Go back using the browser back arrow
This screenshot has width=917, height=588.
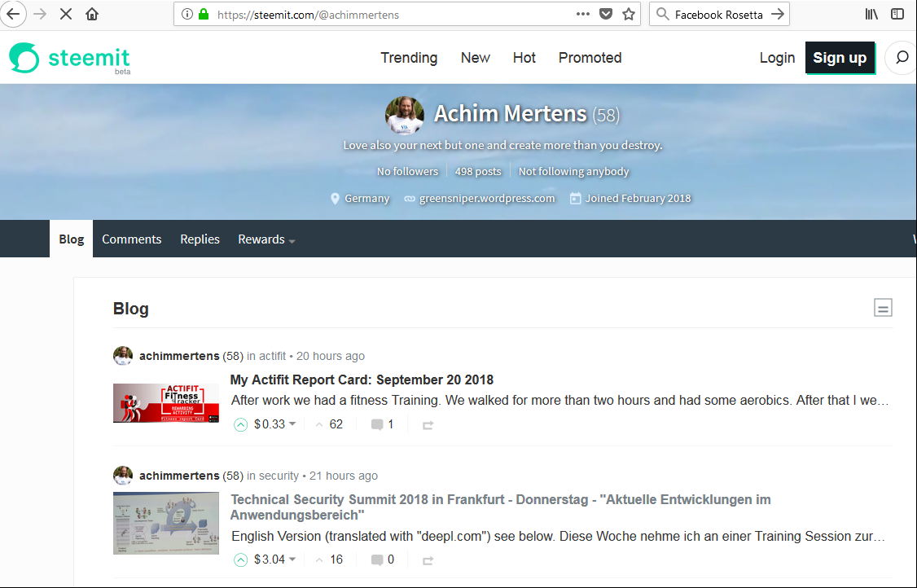click(x=13, y=14)
